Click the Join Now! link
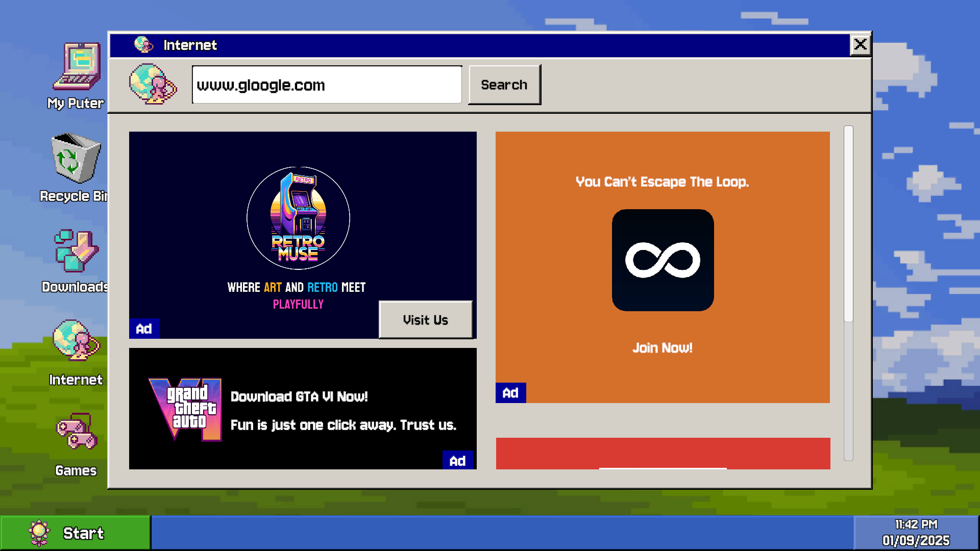Screen dimensions: 980x551 (663, 348)
